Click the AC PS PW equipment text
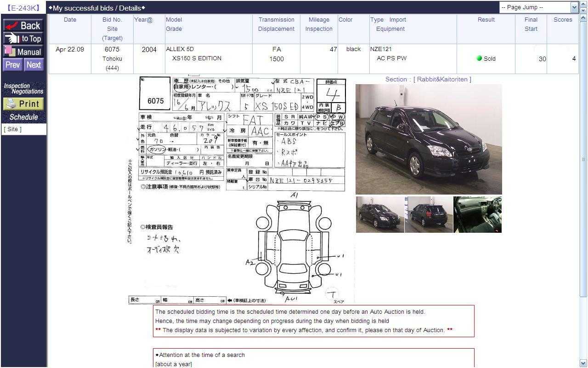 click(x=391, y=58)
